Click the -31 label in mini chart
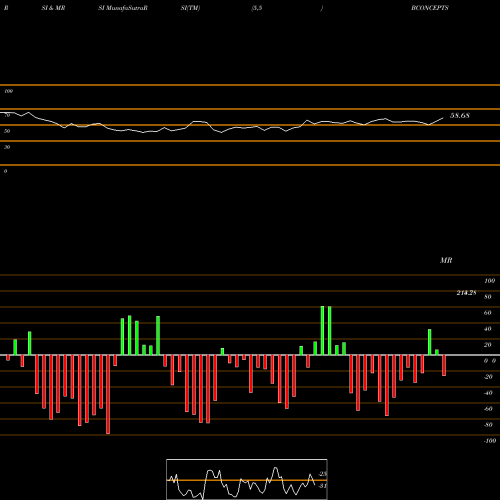Viewport: 500px width, 500px height. click(x=322, y=486)
